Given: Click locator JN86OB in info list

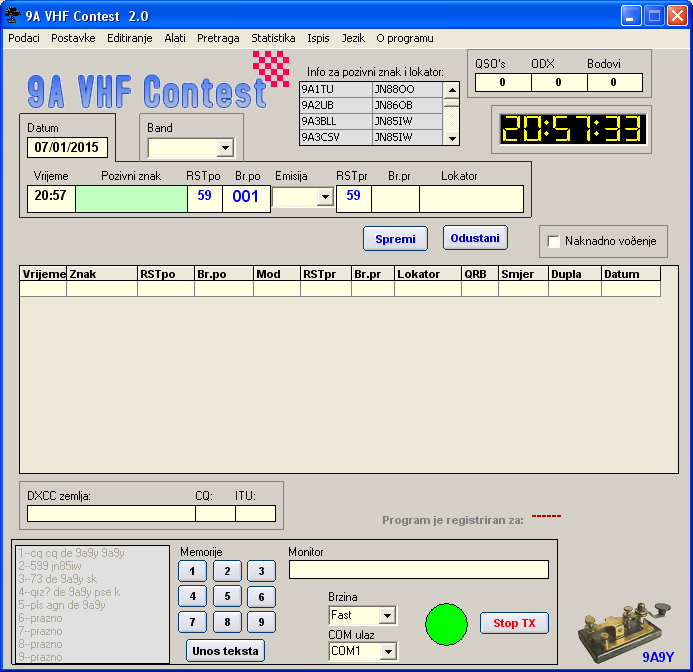Looking at the screenshot, I should coord(407,106).
